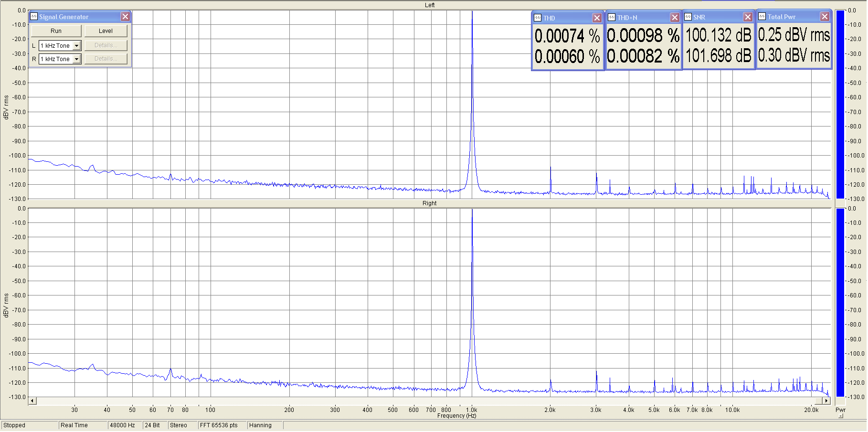The height and width of the screenshot is (432, 868).
Task: Close the SNR readout window
Action: click(748, 17)
